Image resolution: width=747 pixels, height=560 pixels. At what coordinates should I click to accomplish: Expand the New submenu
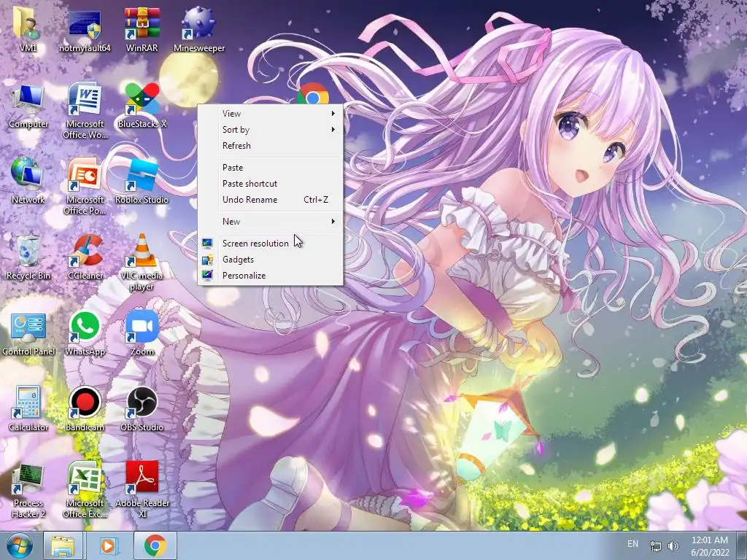coord(270,222)
